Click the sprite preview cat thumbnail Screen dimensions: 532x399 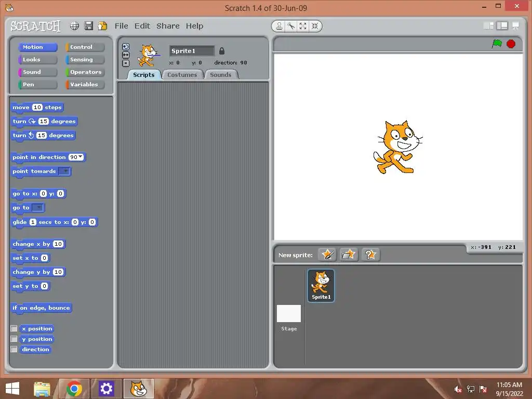point(148,56)
